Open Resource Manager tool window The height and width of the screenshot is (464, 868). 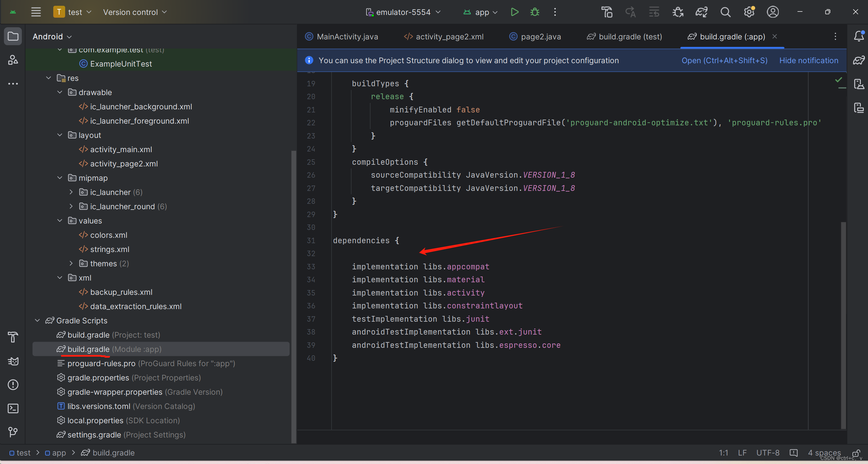13,60
